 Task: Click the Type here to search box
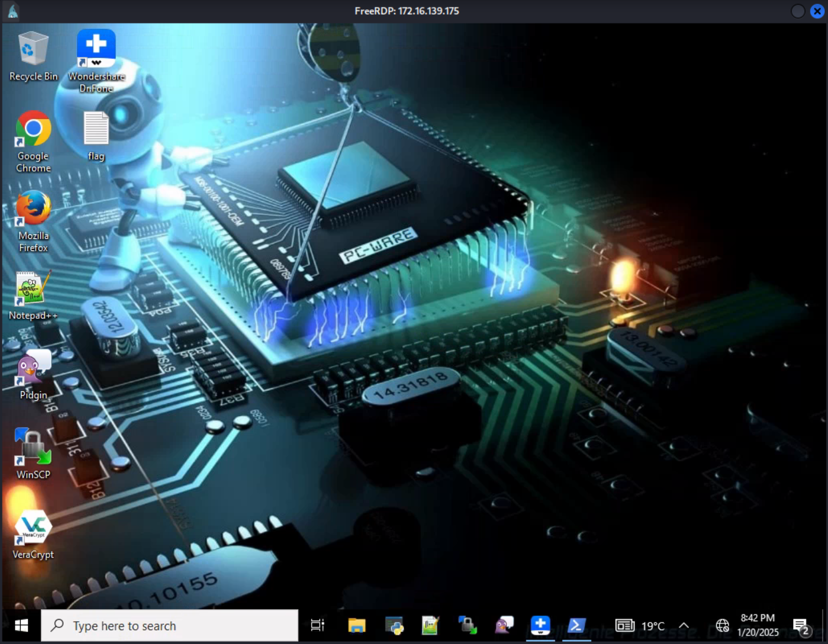[170, 625]
